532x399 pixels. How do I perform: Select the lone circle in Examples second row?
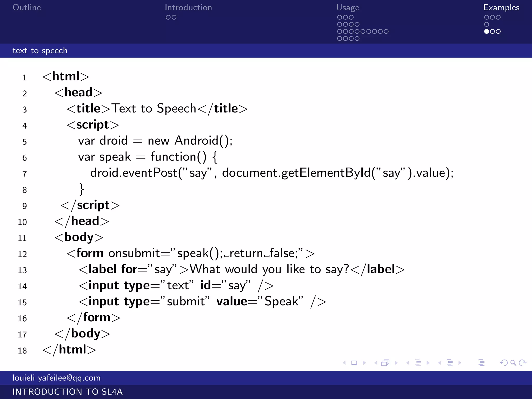coord(487,24)
